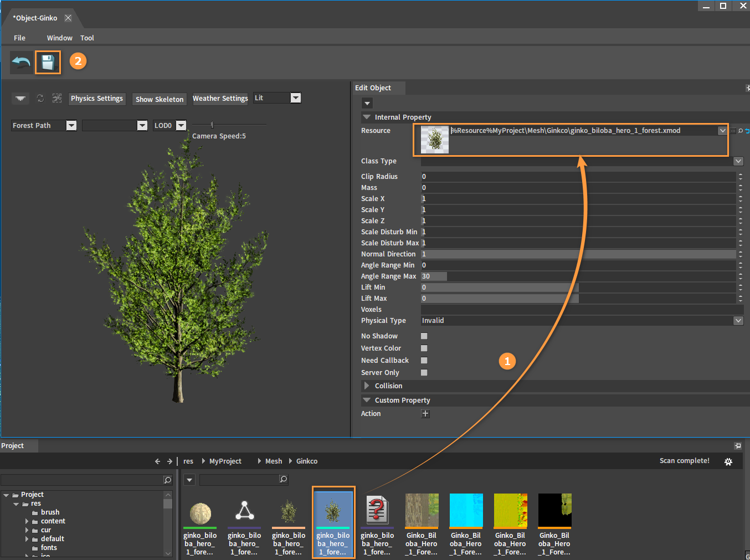Screen dimensions: 750x560
Task: Open the Forest Path dropdown
Action: click(x=71, y=126)
